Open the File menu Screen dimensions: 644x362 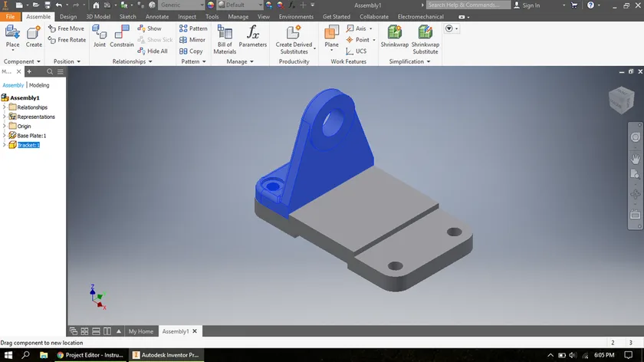click(10, 16)
